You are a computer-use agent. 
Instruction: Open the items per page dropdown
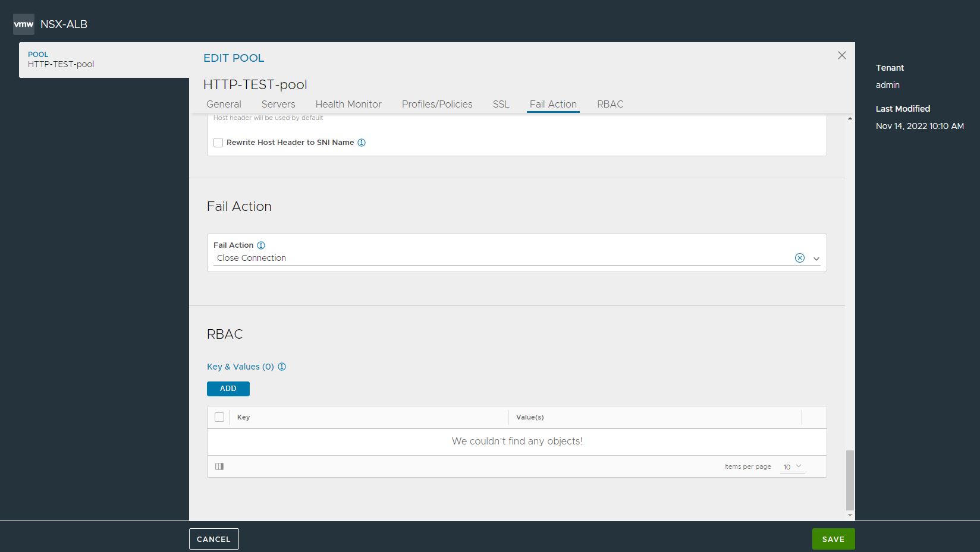click(x=793, y=467)
